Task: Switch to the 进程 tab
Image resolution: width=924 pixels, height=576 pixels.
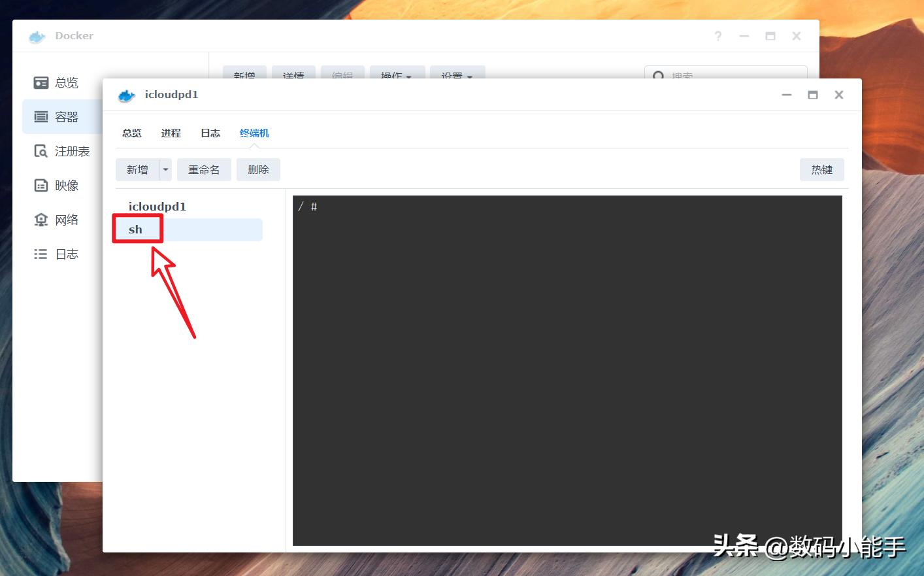Action: (x=171, y=133)
